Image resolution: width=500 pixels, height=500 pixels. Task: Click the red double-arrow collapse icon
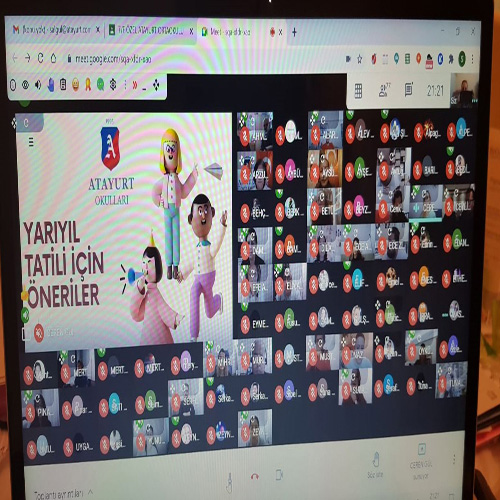[135, 85]
